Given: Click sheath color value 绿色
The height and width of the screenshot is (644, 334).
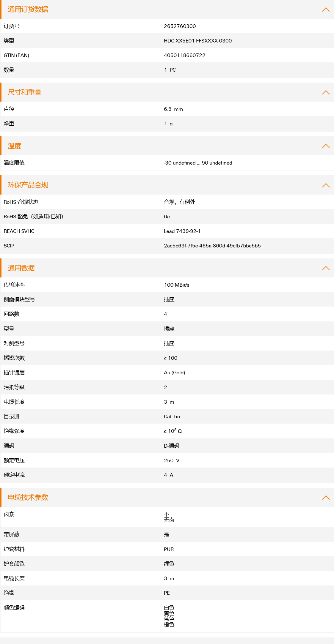Looking at the screenshot, I should [x=169, y=564].
